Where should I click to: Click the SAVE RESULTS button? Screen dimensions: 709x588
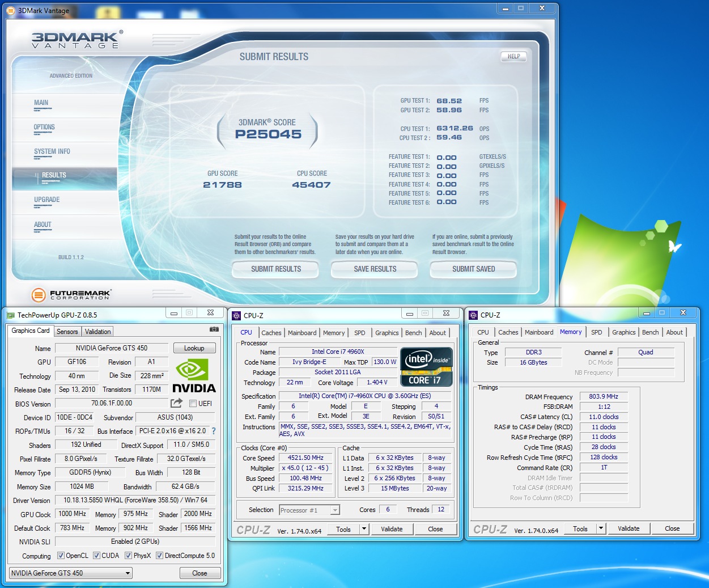[x=375, y=269]
